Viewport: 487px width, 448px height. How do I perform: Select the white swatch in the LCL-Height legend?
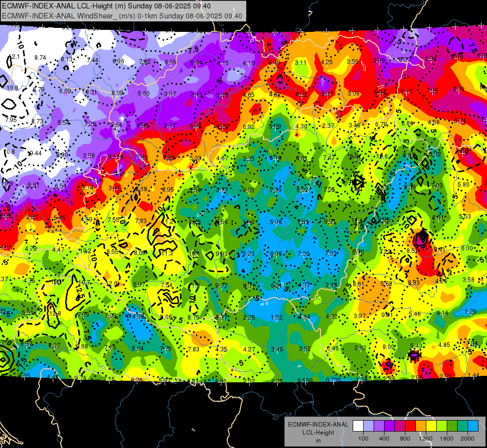tap(358, 426)
